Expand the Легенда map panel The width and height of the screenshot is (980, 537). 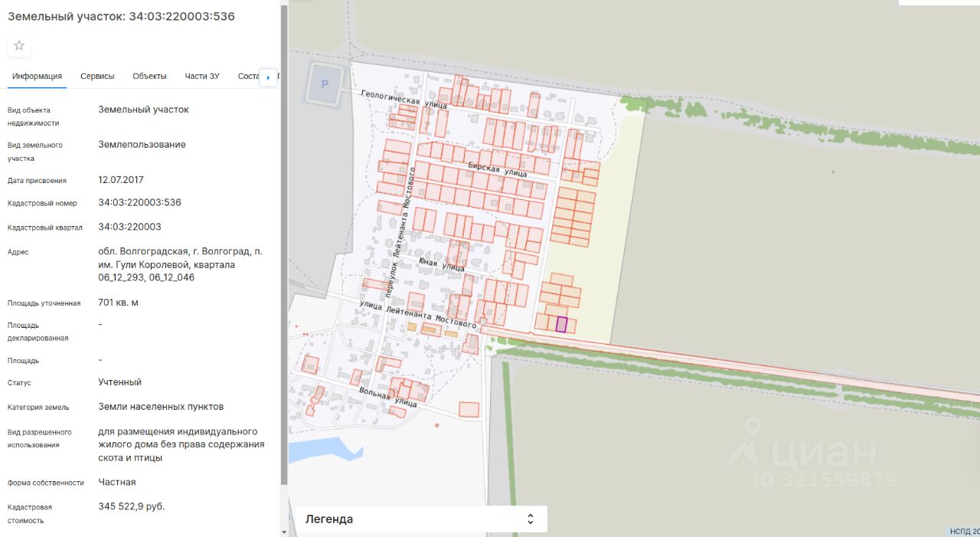pyautogui.click(x=421, y=519)
